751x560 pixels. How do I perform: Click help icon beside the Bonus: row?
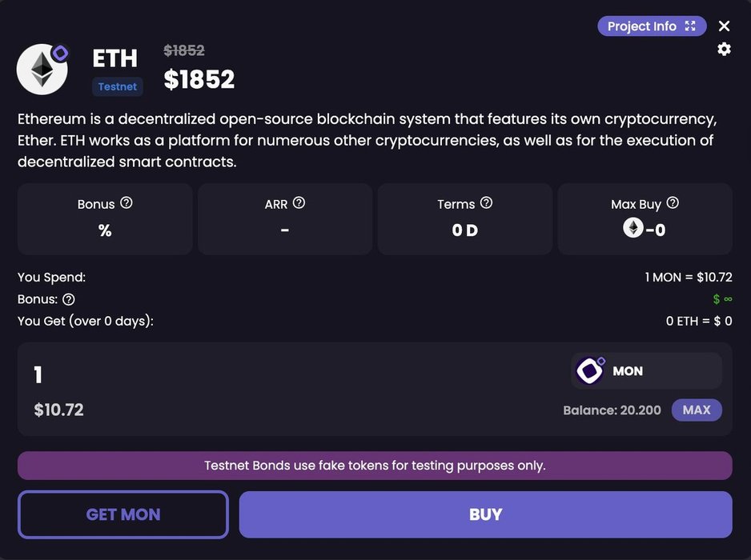coord(69,299)
